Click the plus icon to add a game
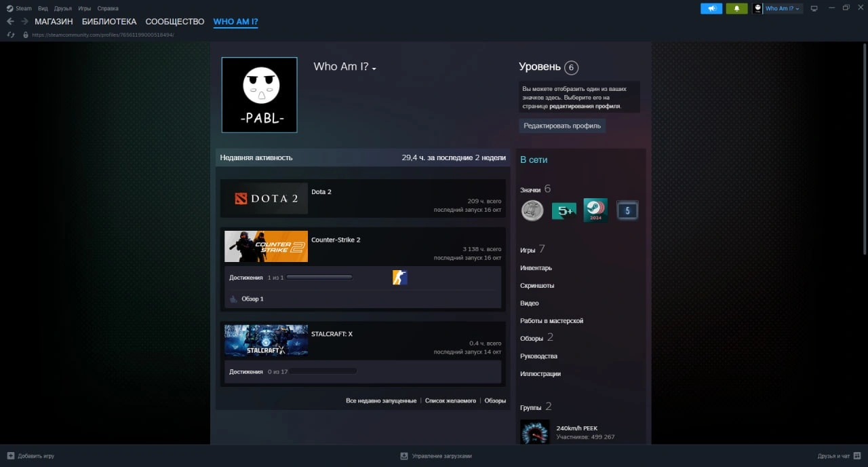This screenshot has height=467, width=868. (10, 455)
